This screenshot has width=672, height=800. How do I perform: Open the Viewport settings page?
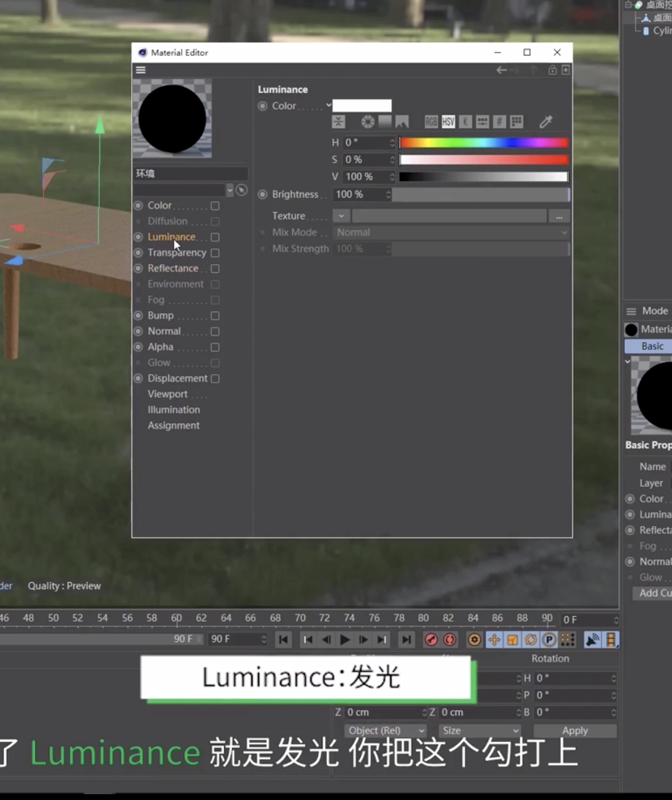pos(167,394)
